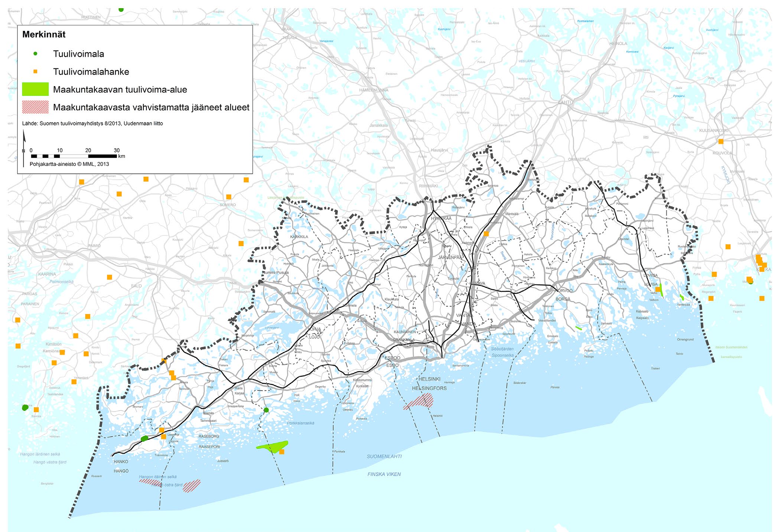Click the green Tuulivoimala dot in legend
This screenshot has height=532, width=779.
(36, 54)
